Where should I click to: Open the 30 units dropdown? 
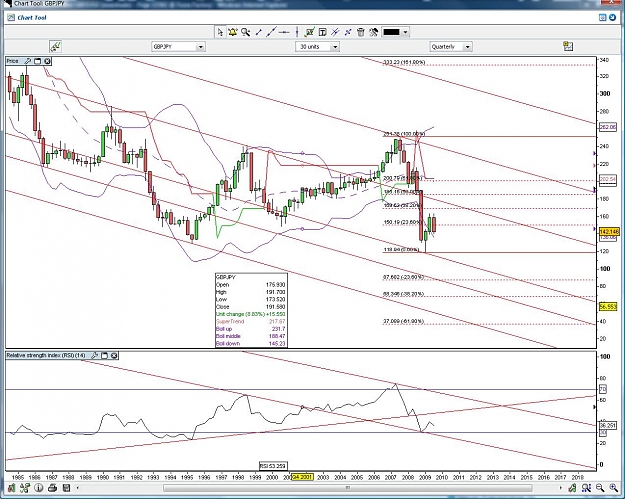tap(317, 47)
